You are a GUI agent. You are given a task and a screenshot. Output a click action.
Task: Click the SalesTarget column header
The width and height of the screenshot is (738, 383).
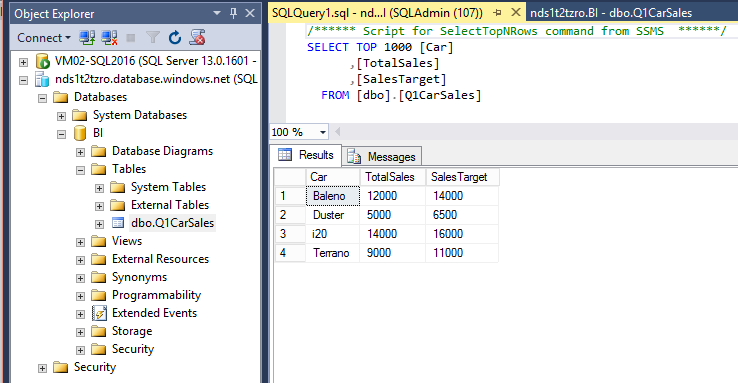462,177
